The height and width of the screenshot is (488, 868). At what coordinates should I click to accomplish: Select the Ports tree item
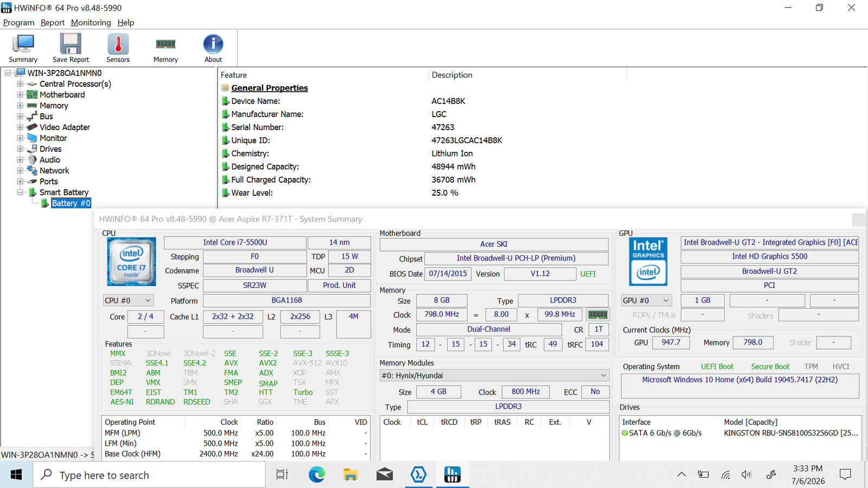pos(49,181)
